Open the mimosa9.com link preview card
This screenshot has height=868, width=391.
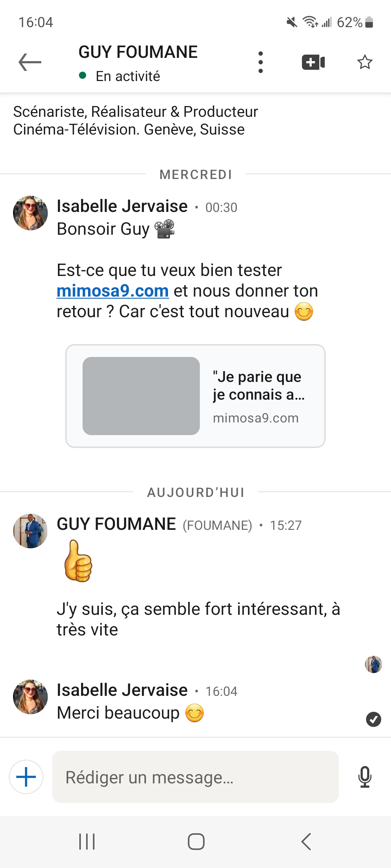tap(195, 396)
